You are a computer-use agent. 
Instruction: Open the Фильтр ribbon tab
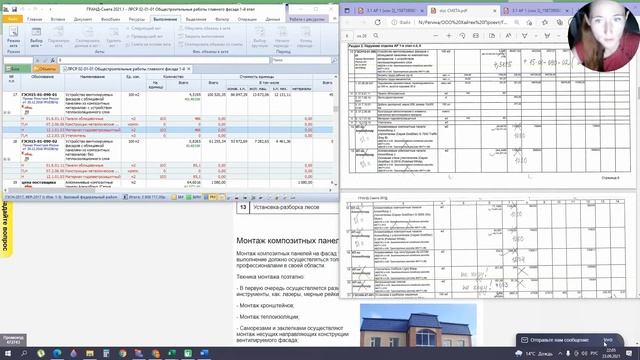[x=222, y=19]
